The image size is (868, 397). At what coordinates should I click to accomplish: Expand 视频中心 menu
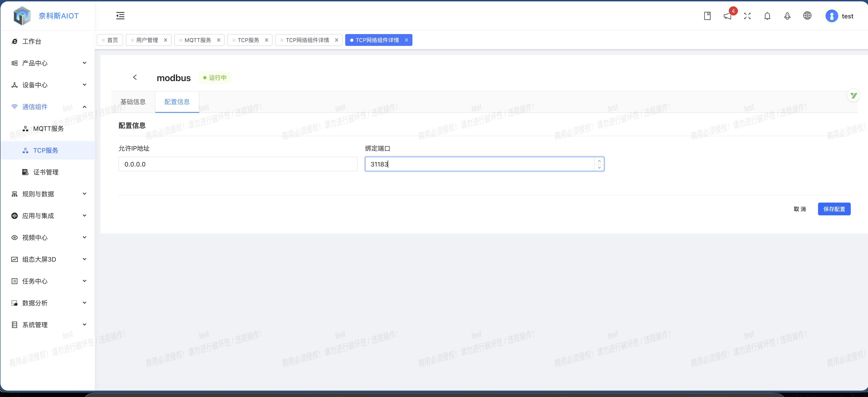pos(47,238)
